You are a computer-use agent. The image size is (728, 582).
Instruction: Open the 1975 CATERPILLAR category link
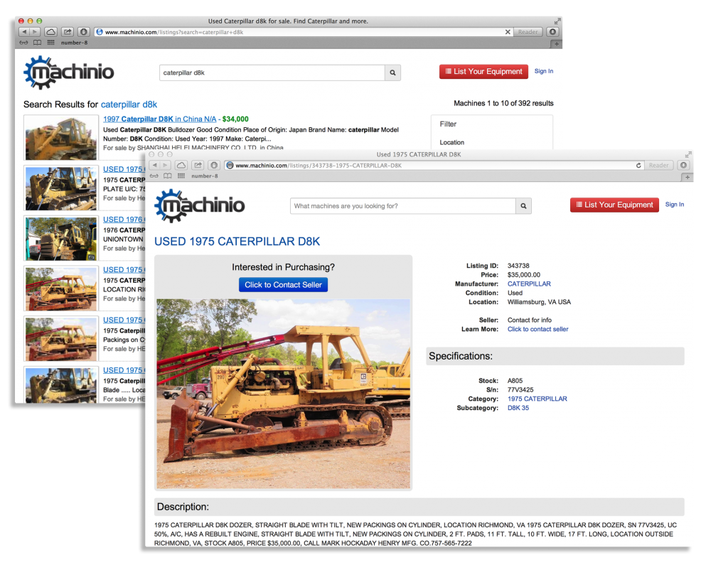537,399
